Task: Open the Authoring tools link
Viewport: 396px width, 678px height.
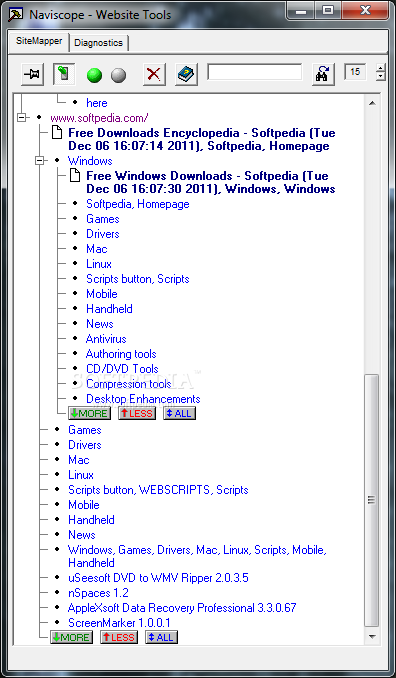Action: click(x=121, y=354)
